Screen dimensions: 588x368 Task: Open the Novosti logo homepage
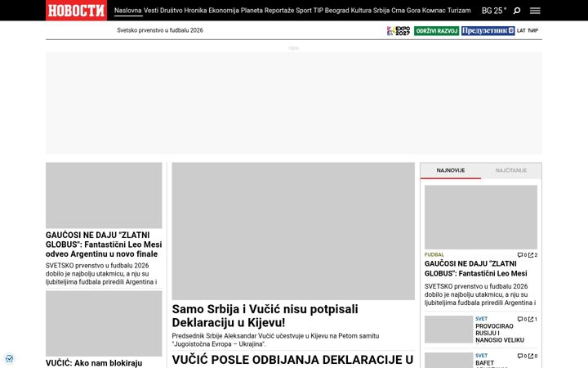[x=76, y=10]
